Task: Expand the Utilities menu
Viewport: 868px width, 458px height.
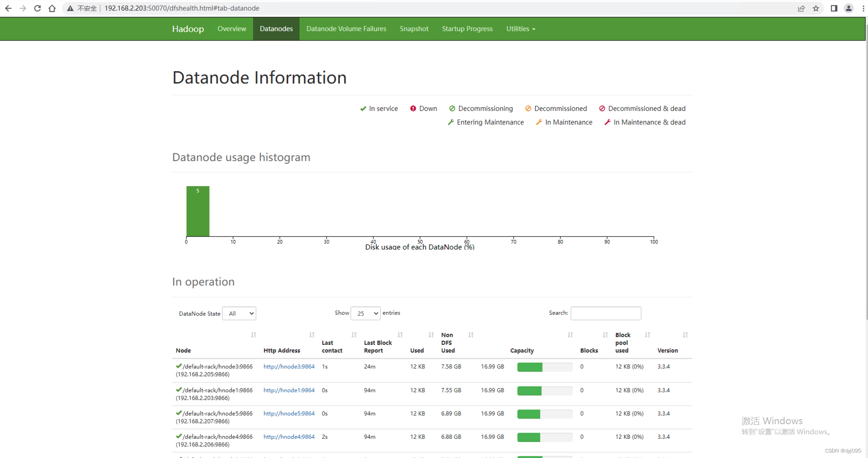Action: coord(521,29)
